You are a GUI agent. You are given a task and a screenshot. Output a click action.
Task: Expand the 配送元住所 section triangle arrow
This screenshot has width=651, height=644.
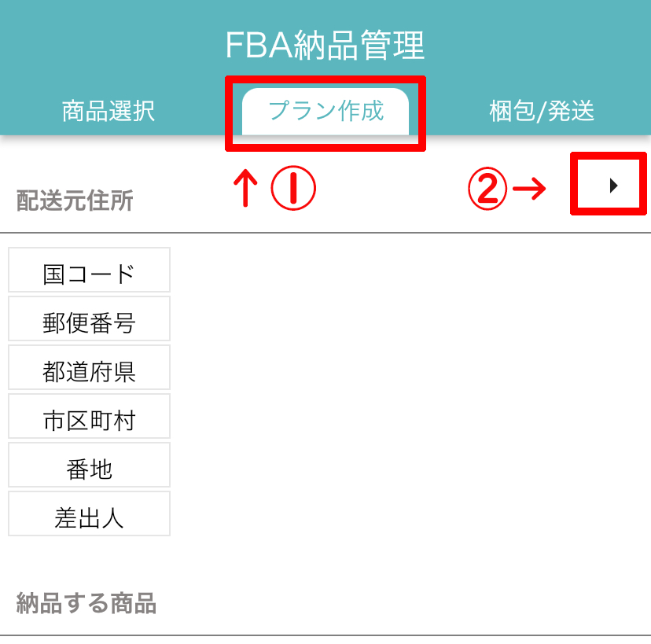(614, 186)
